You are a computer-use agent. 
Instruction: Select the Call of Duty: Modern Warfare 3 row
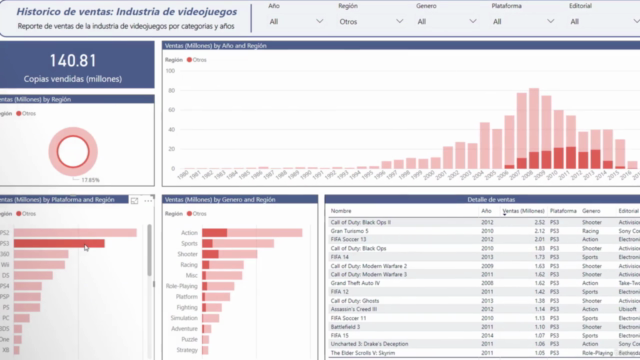[x=484, y=275]
